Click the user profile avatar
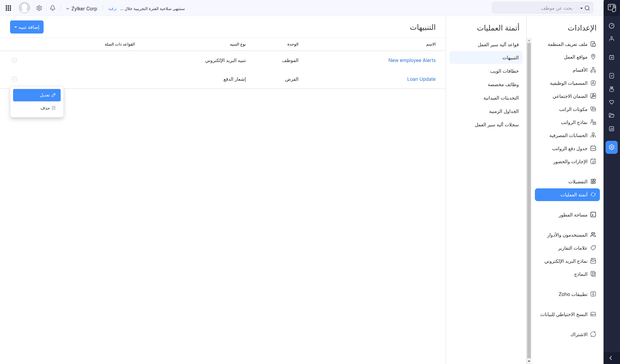 24,8
